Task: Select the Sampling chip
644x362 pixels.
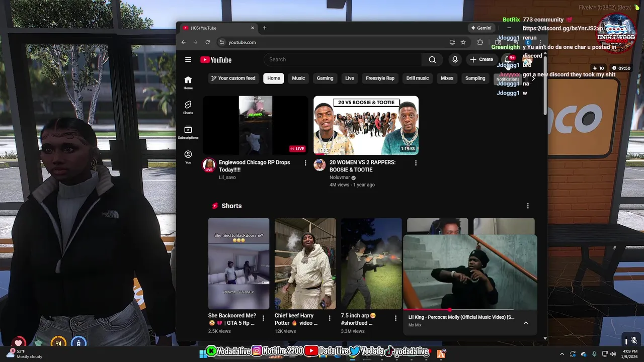Action: pos(475,78)
